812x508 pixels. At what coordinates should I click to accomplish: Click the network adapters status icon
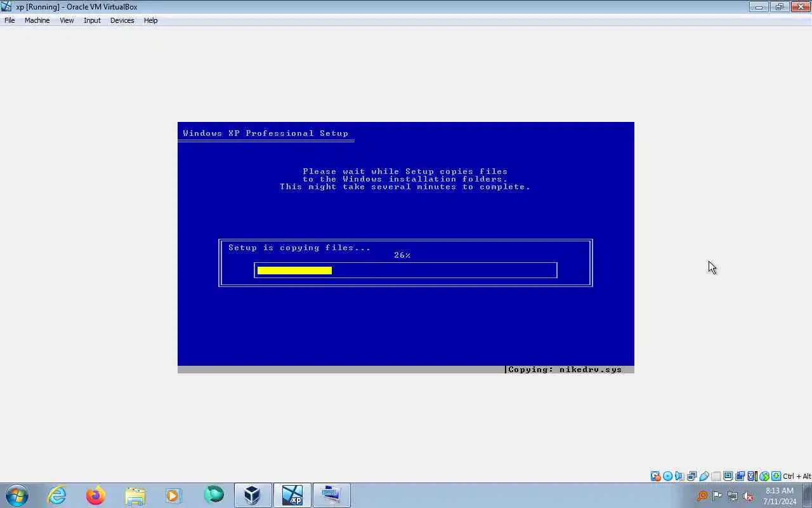(692, 476)
